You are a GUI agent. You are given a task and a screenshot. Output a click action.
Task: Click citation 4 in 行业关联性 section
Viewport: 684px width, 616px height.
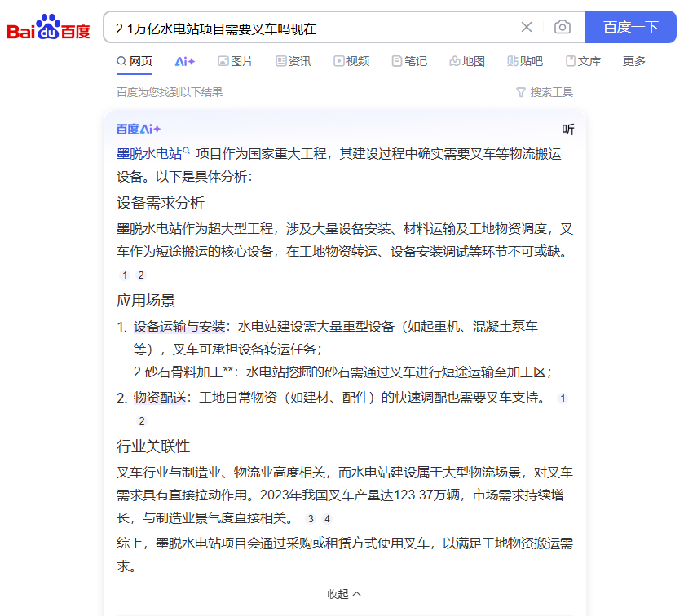pyautogui.click(x=327, y=519)
